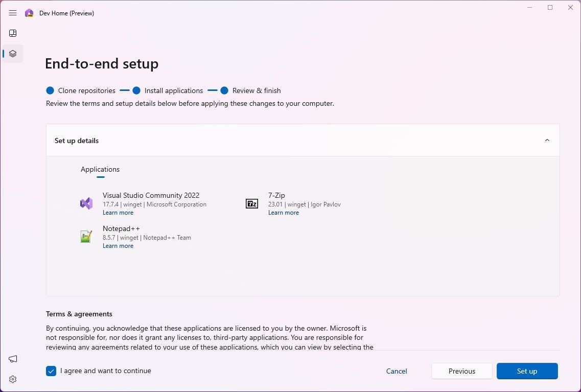Click the Notepad++ application icon
Screen dimensions: 581x392
click(x=86, y=236)
